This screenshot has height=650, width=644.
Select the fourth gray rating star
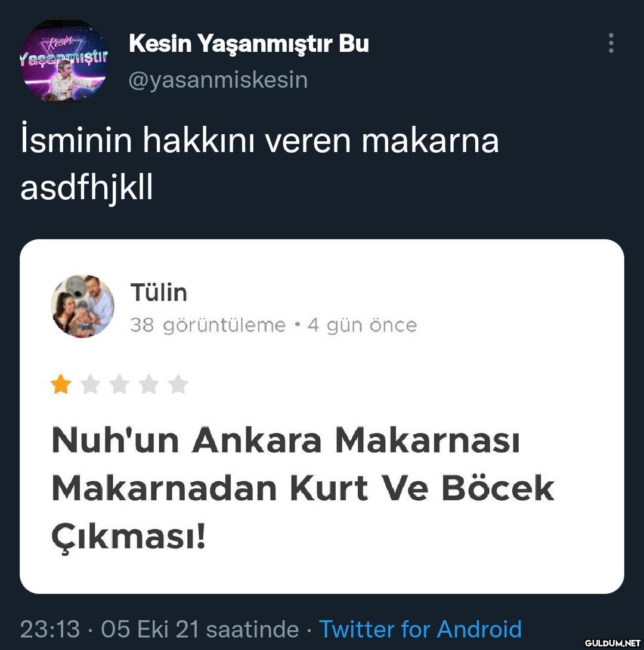pyautogui.click(x=148, y=385)
